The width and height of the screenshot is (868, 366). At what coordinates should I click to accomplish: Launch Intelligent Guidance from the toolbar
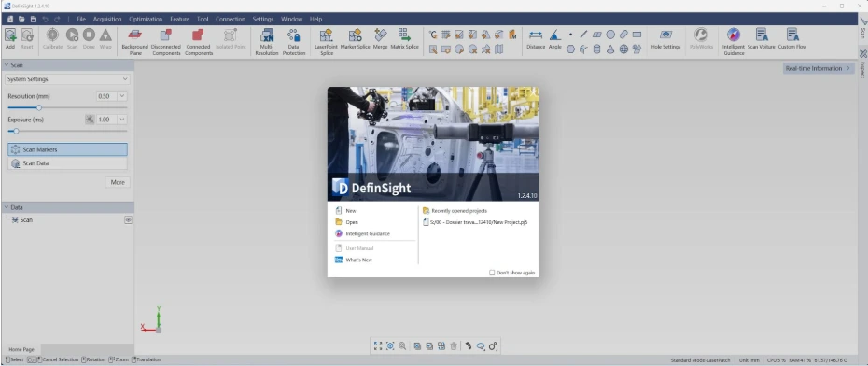[734, 41]
